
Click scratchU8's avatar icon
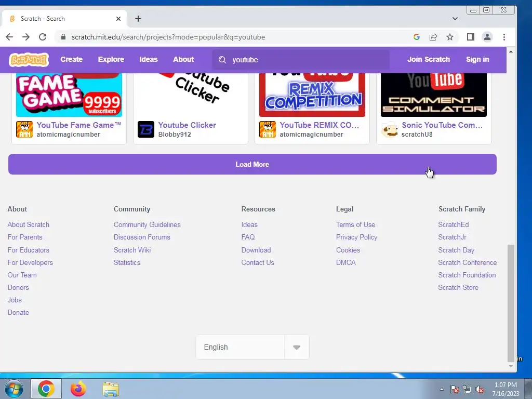(389, 129)
